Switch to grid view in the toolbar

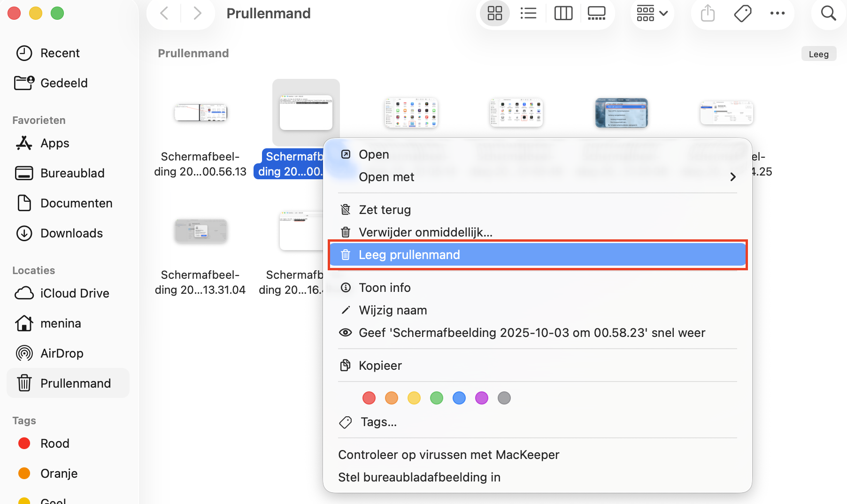494,13
